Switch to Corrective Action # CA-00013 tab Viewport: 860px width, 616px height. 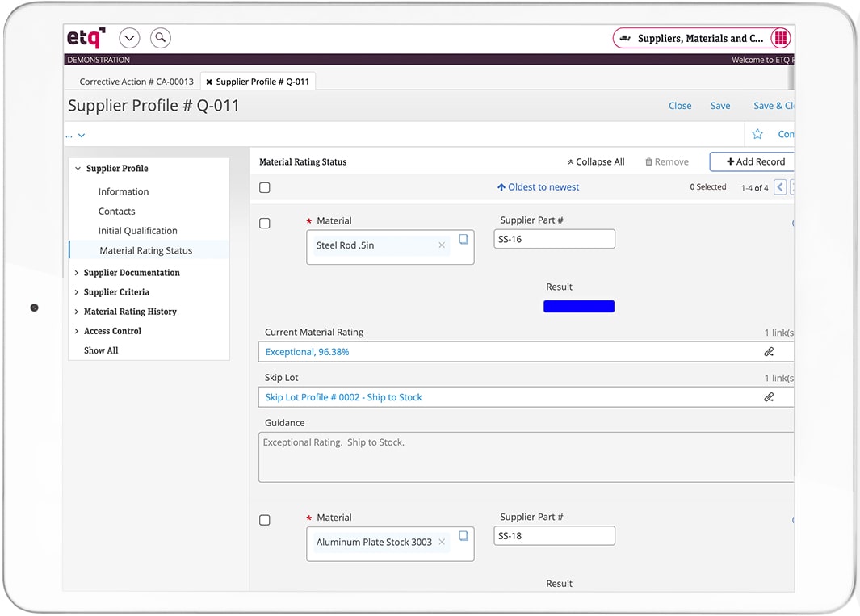(x=136, y=82)
